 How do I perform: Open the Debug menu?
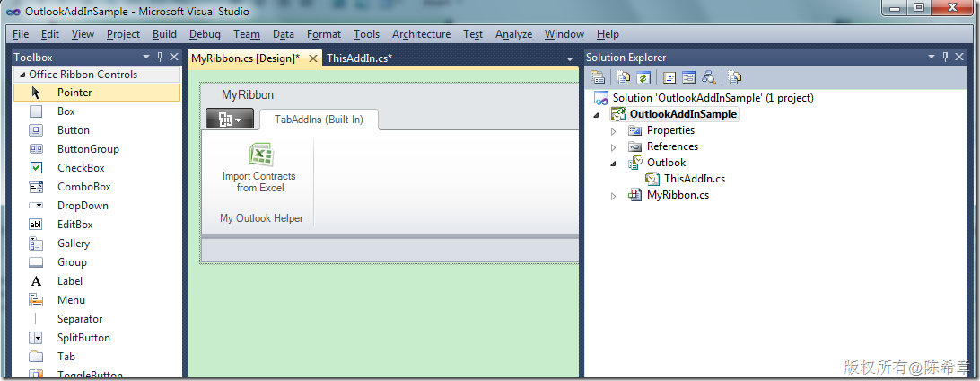point(205,34)
